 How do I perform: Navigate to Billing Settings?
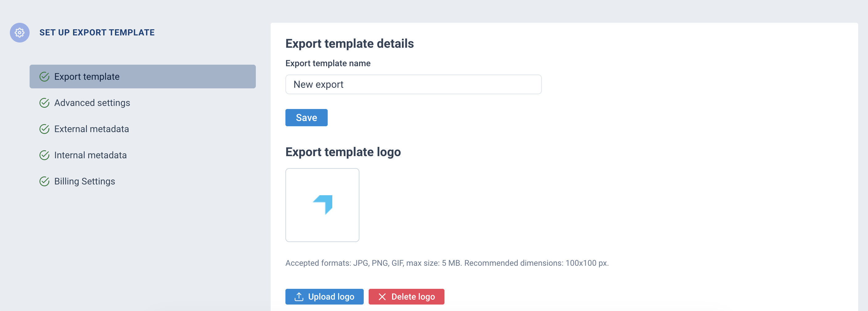(x=84, y=181)
